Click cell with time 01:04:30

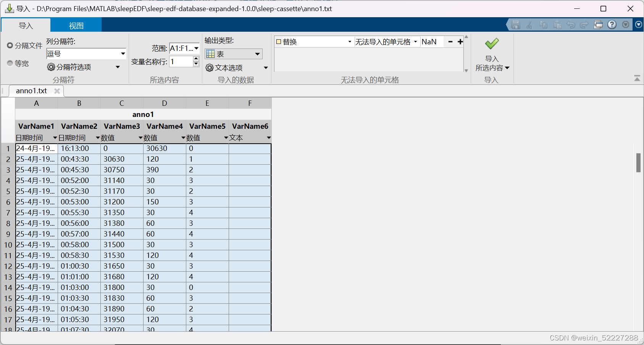[x=79, y=309]
